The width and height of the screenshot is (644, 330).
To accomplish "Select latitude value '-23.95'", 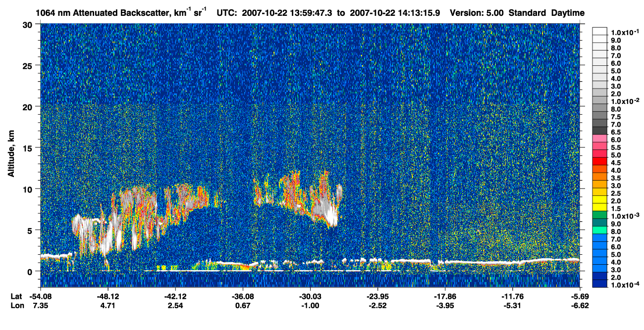I will pos(377,296).
